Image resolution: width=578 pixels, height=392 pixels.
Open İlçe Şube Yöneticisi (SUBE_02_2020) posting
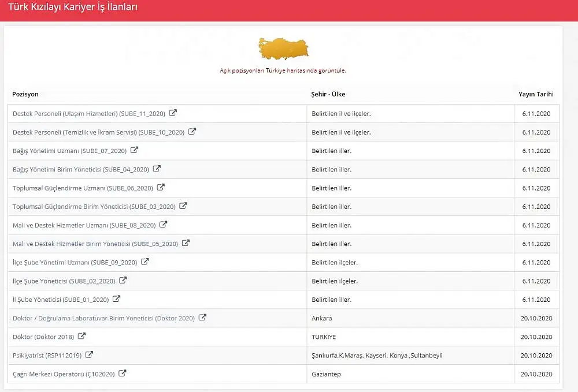[x=64, y=281]
